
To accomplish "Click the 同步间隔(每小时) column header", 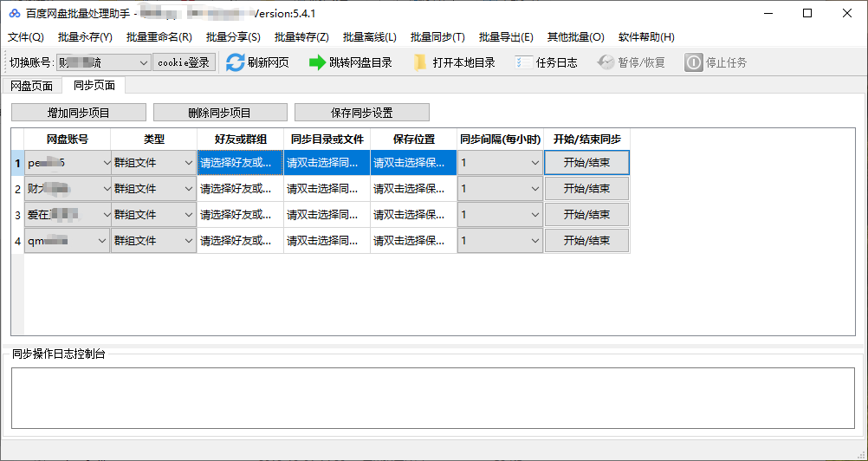I will (x=501, y=140).
